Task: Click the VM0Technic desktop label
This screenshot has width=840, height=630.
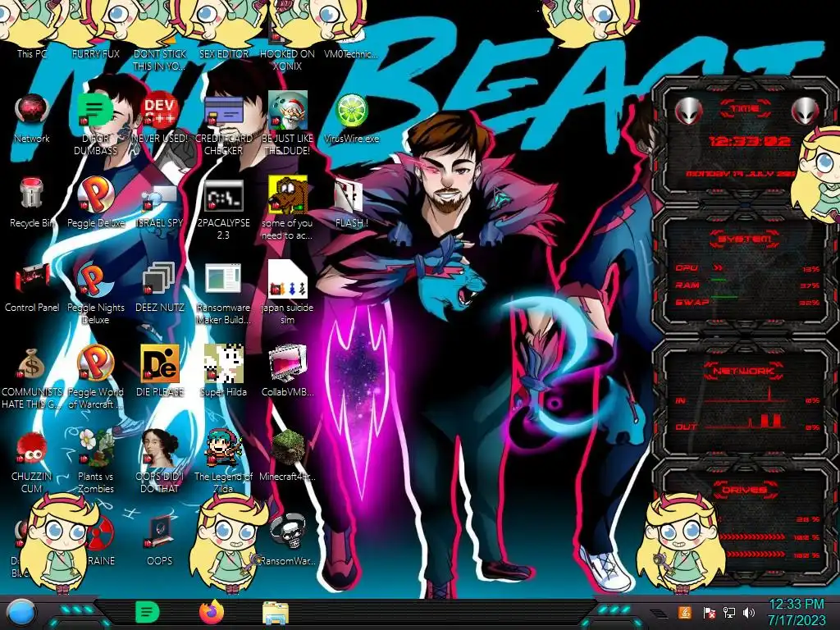Action: point(351,53)
